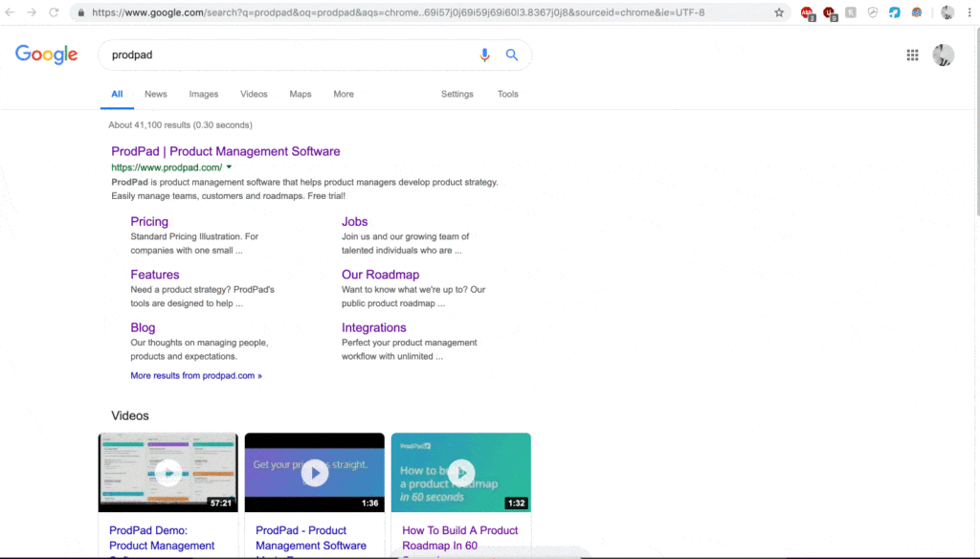Open the Features sitelink
Image resolution: width=980 pixels, height=559 pixels.
pos(155,275)
